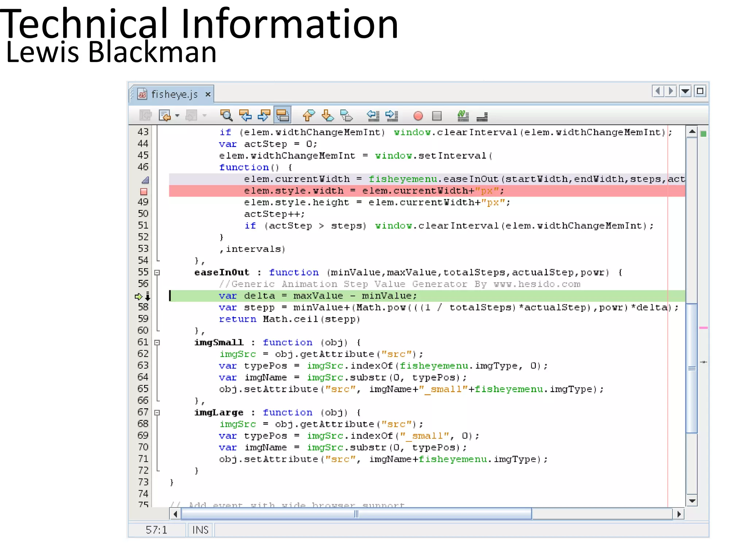The image size is (747, 560).
Task: Click Find Previous Occurrence icon
Action: point(245,116)
